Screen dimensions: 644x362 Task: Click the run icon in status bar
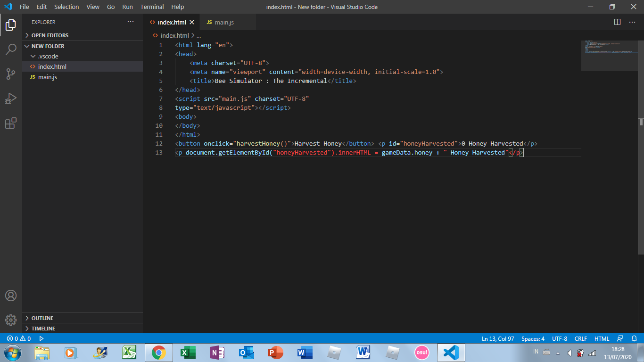click(41, 338)
